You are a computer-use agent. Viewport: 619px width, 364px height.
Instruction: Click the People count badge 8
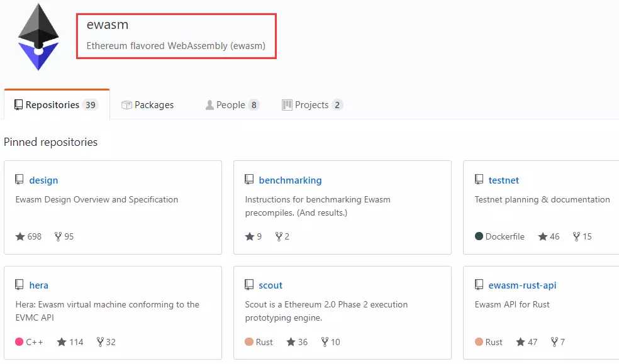(x=254, y=105)
